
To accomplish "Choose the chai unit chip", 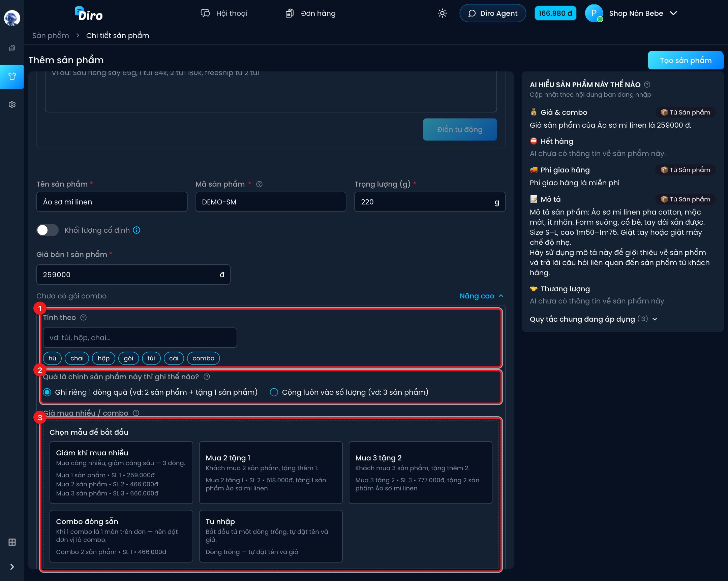I will click(77, 358).
